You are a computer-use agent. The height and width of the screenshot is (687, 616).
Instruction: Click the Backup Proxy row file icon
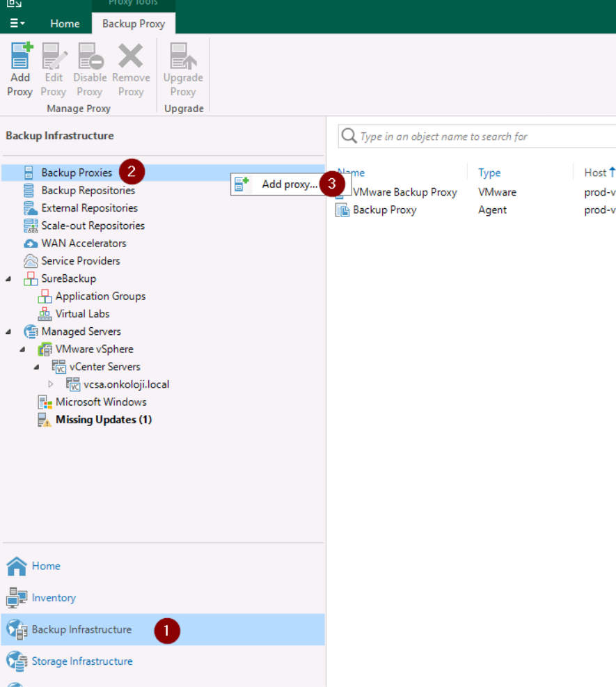point(342,210)
